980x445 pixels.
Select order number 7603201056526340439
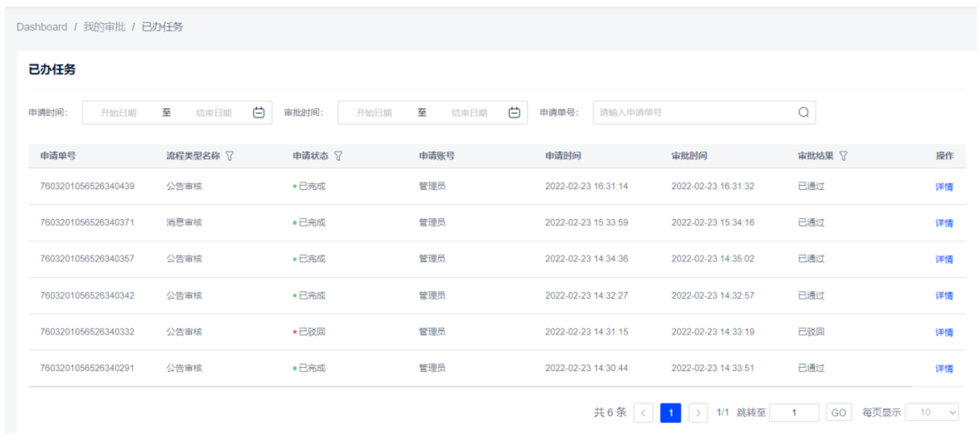tap(87, 186)
